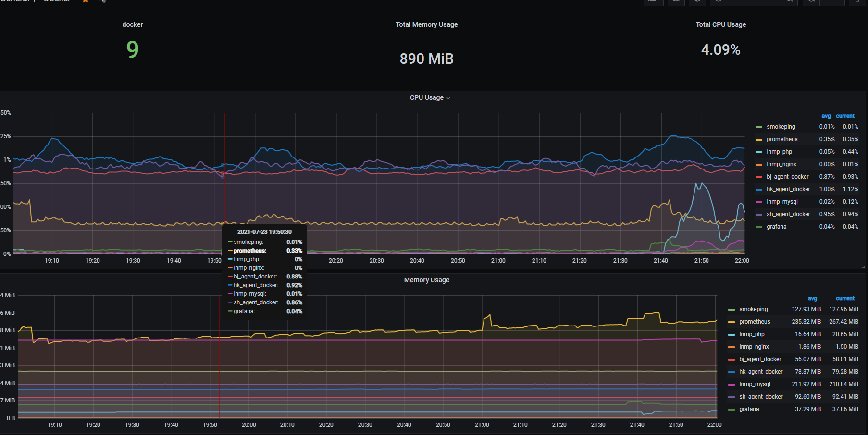
Task: Toggle sh_agent_docker series in CPU Usage legend
Action: (788, 214)
